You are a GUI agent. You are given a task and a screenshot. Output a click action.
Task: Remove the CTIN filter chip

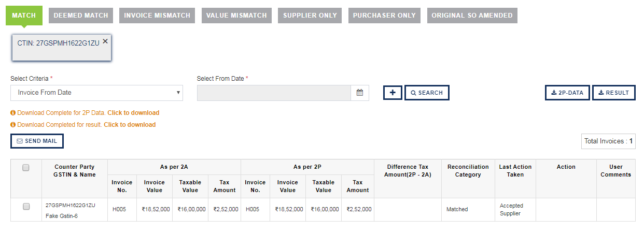coord(105,41)
